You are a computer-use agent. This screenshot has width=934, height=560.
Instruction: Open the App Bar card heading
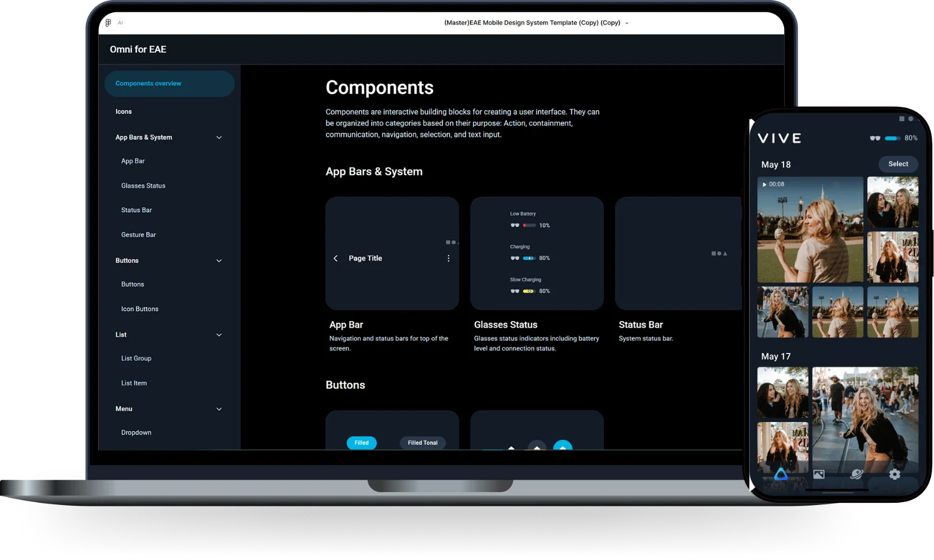tap(346, 325)
